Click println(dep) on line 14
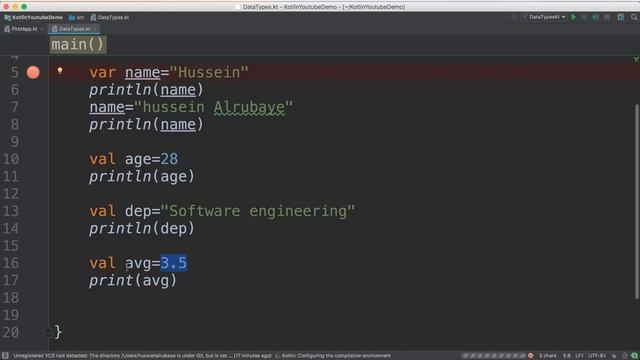 coord(142,229)
